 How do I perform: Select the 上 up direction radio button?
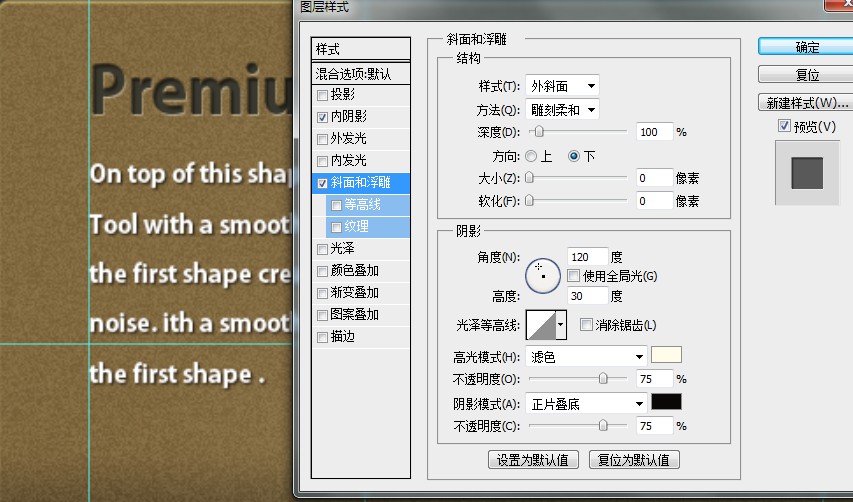(x=531, y=156)
